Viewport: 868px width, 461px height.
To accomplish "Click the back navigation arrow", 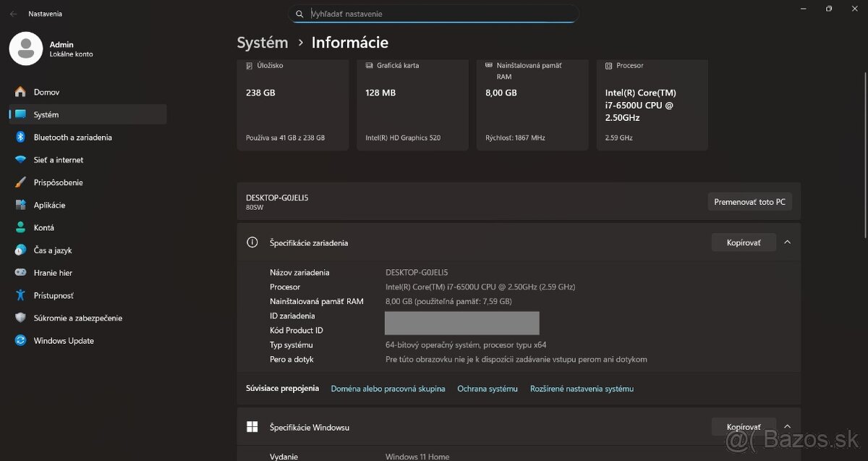I will [12, 13].
